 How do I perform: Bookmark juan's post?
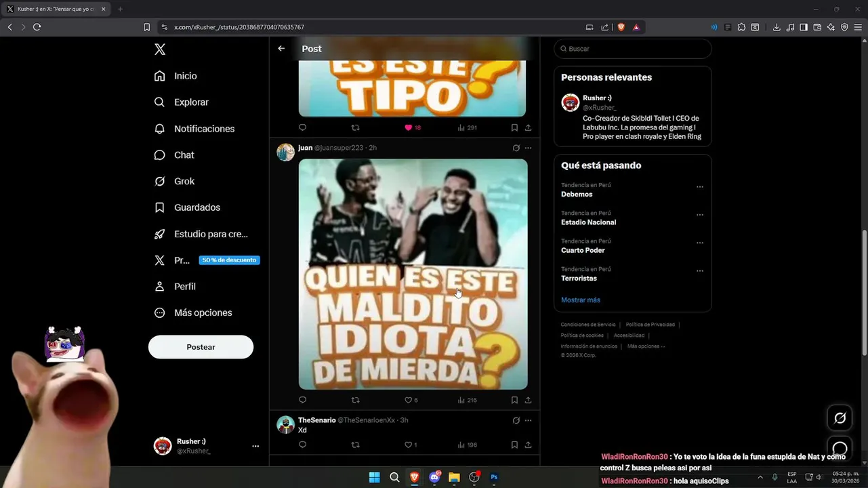(514, 400)
